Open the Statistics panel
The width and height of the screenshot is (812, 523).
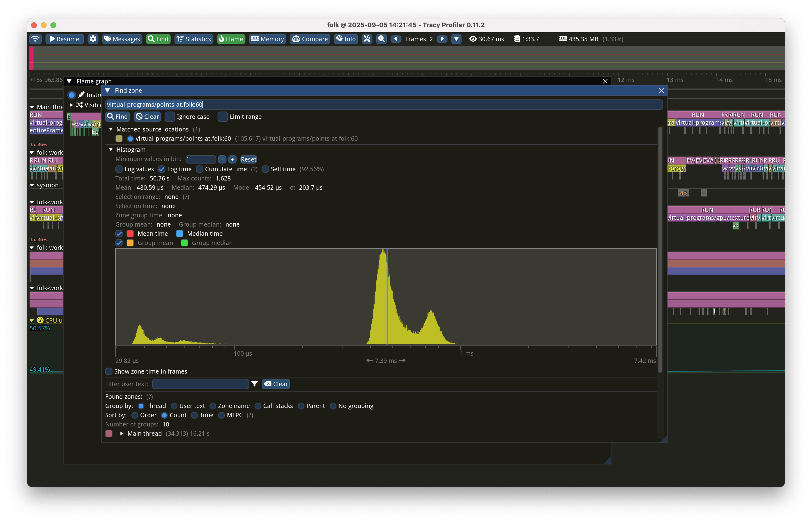click(194, 39)
